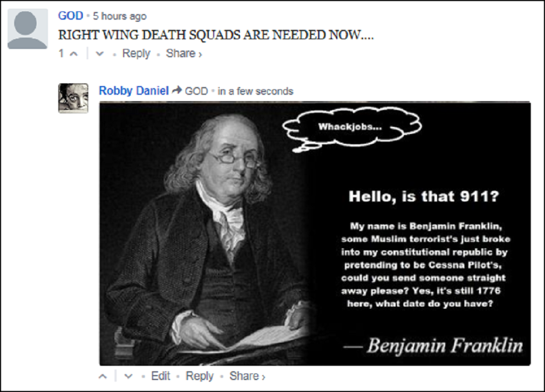Open Robby Daniel's avatar picture
This screenshot has height=392, width=545.
[x=73, y=98]
